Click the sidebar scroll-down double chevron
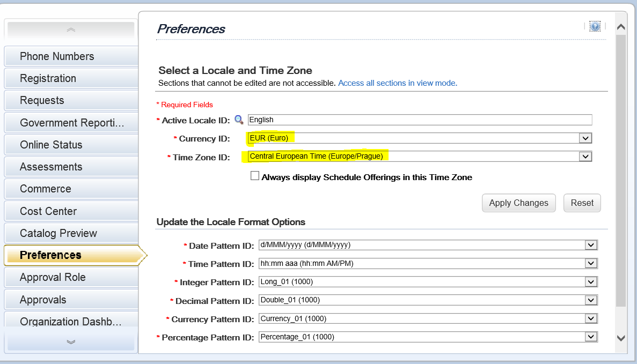637x364 pixels. tap(71, 341)
